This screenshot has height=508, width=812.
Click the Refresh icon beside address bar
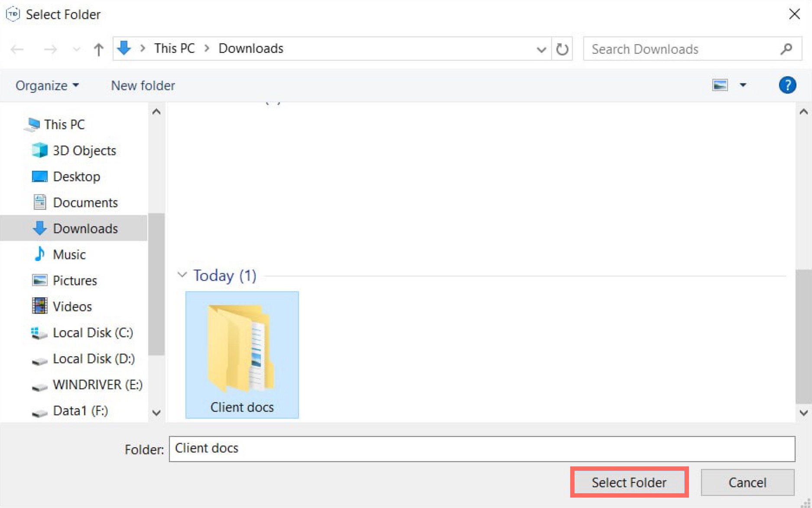562,49
